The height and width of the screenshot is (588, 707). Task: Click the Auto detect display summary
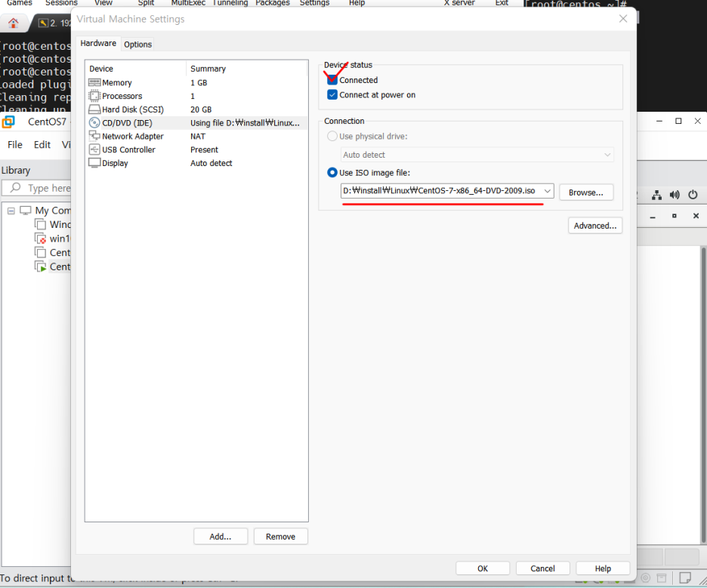(211, 163)
